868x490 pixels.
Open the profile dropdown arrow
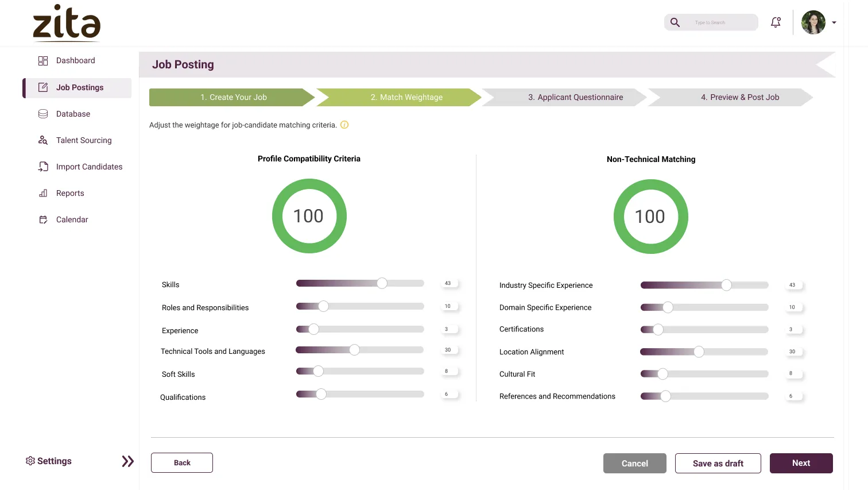point(834,23)
